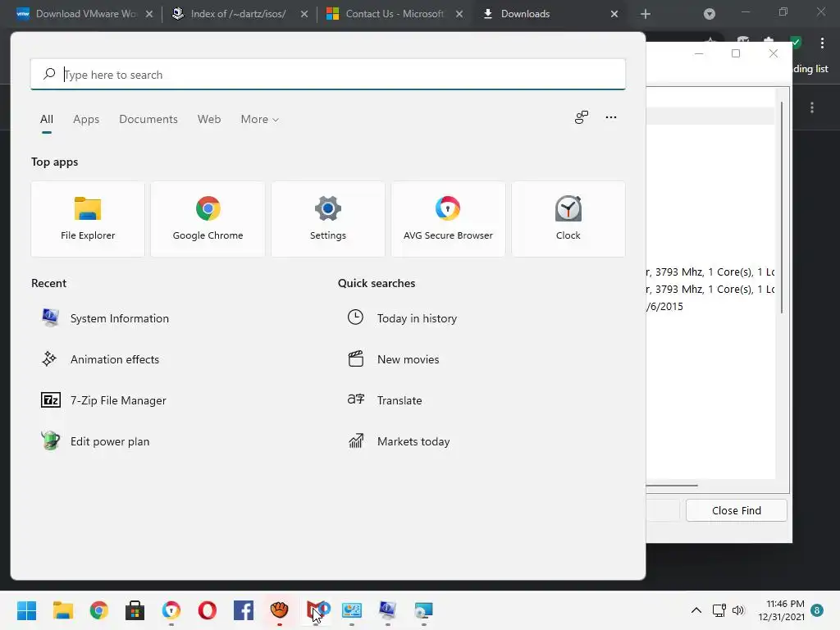Minimize the System Information window

[699, 53]
